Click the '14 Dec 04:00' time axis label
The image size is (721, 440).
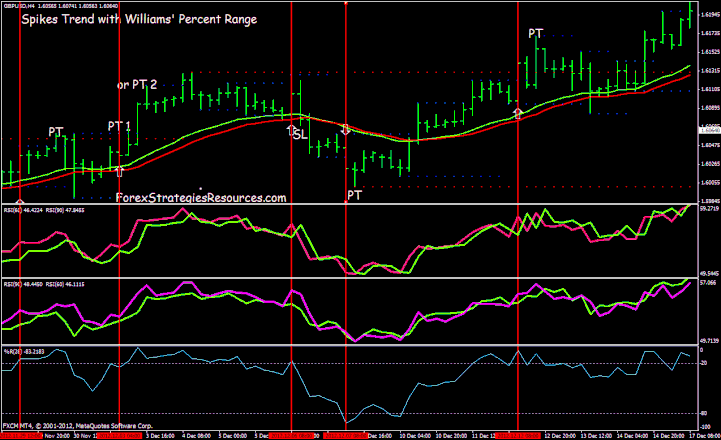point(632,435)
